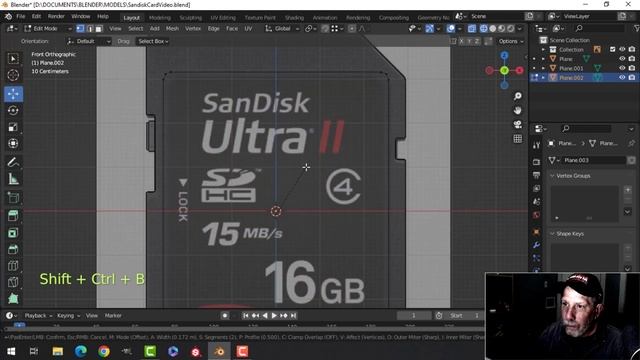Image resolution: width=640 pixels, height=360 pixels.
Task: Expand the Collection row in outliner
Action: (x=543, y=49)
